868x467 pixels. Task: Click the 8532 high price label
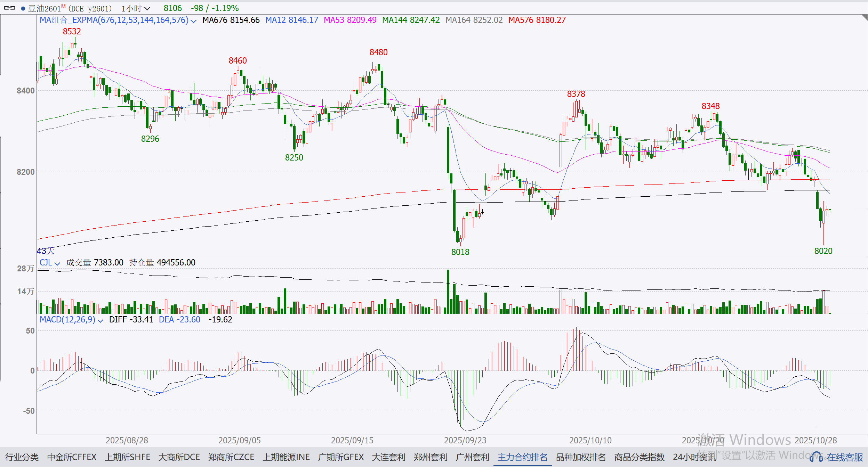pyautogui.click(x=72, y=32)
